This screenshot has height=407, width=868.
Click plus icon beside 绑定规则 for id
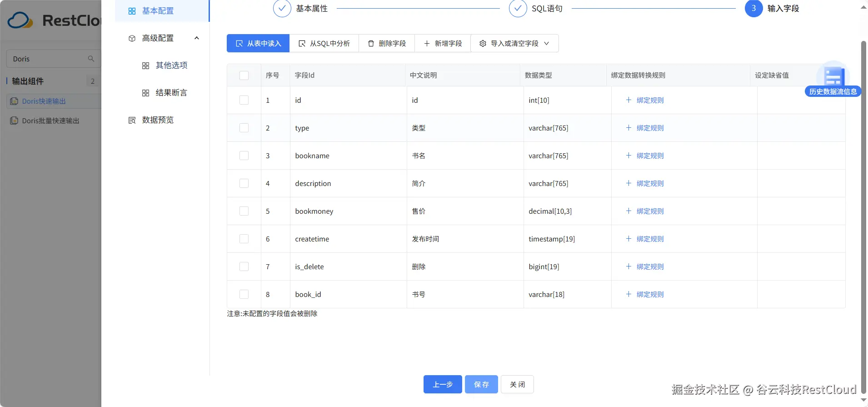pos(629,100)
